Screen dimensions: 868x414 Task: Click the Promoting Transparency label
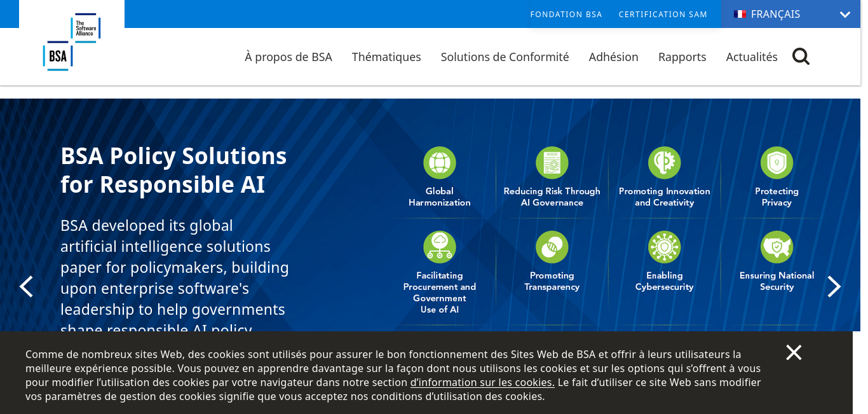click(552, 281)
